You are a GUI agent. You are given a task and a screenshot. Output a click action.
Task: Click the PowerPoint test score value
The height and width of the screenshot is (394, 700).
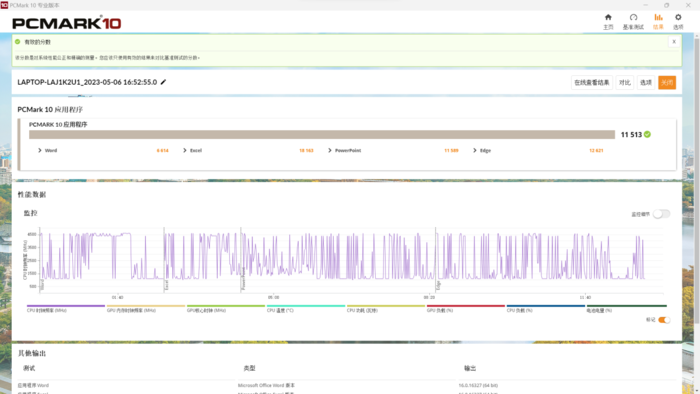[x=451, y=150]
